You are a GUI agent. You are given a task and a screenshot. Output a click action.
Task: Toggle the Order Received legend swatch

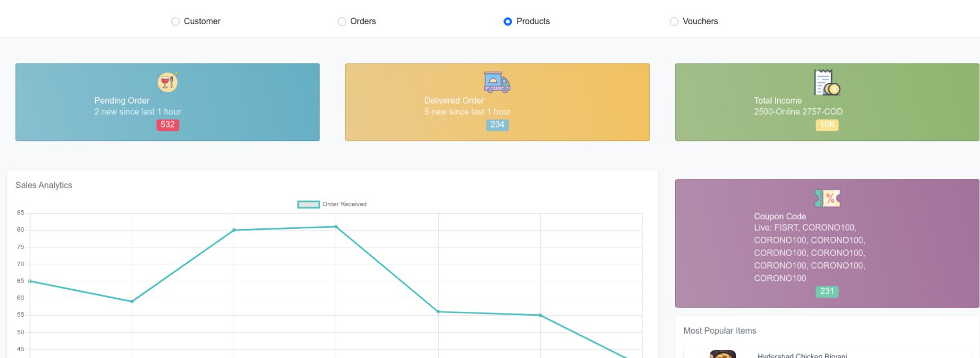[x=308, y=205]
